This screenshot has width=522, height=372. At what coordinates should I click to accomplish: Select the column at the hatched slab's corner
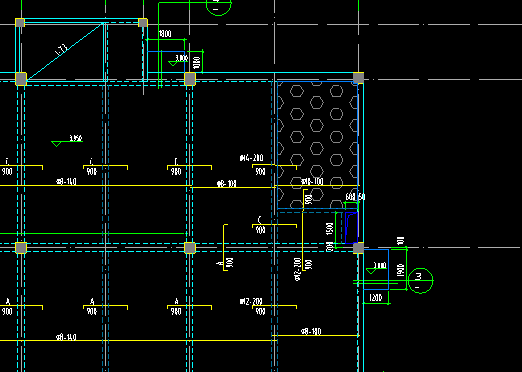pos(358,78)
